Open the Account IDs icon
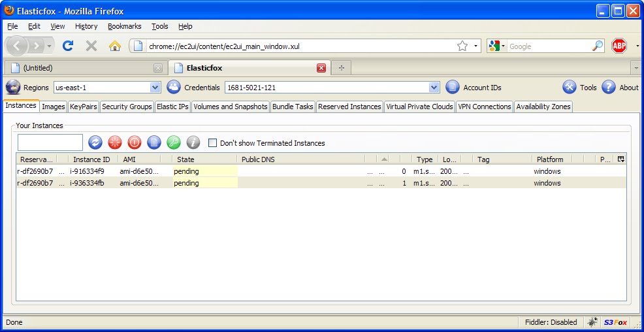Screen dimensions: 644x332 click(453, 87)
